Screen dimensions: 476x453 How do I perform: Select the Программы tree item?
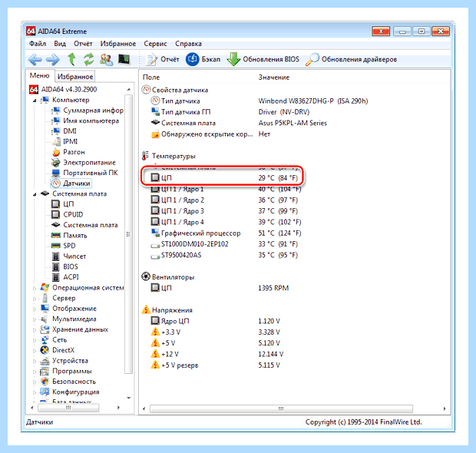[x=66, y=372]
